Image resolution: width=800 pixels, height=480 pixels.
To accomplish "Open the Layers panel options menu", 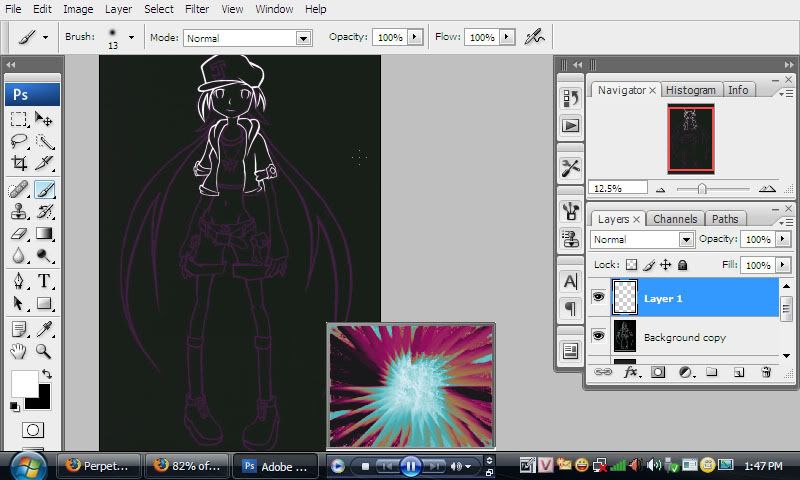I will 788,222.
